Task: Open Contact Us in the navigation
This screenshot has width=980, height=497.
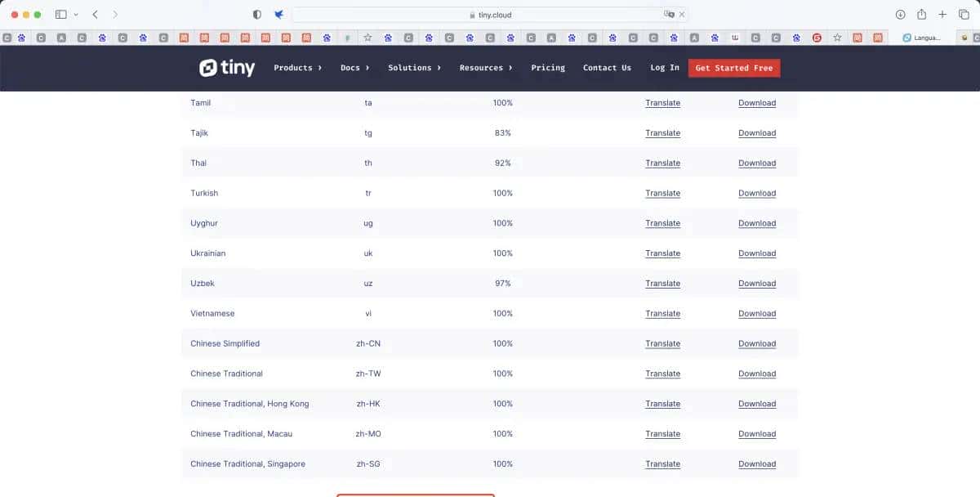Action: point(607,68)
